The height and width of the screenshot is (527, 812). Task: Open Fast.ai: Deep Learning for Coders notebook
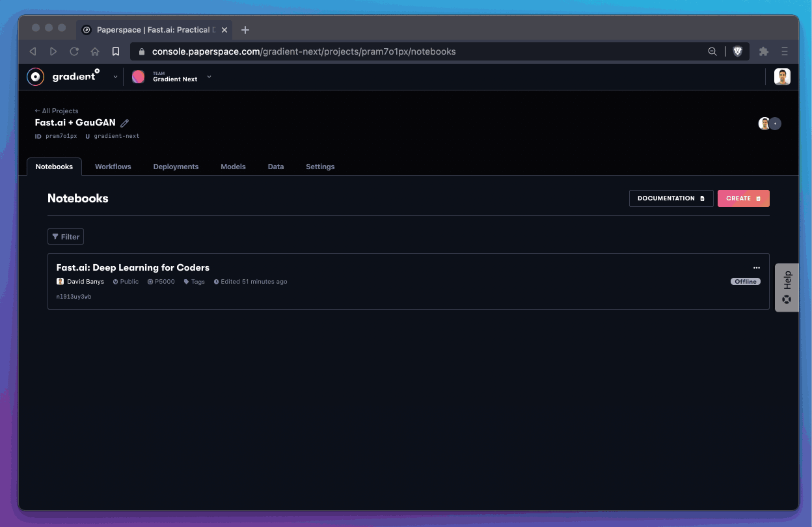tap(133, 267)
